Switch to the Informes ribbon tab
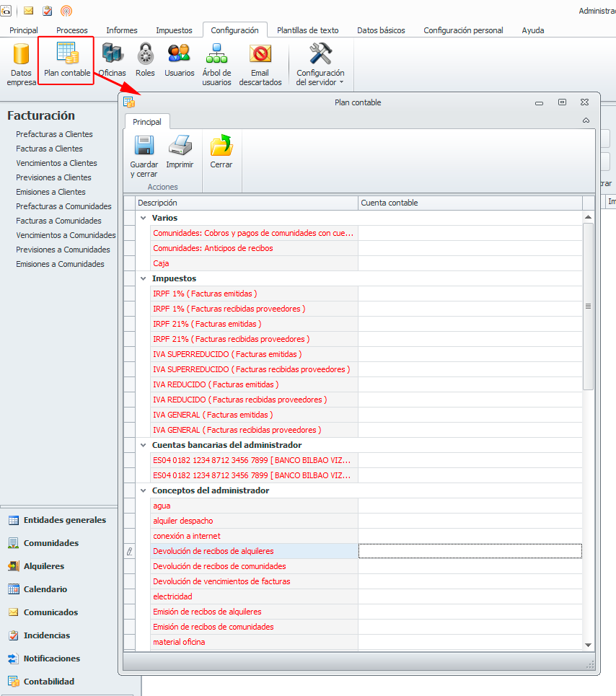Screen dimensions: 616x696 [x=122, y=30]
